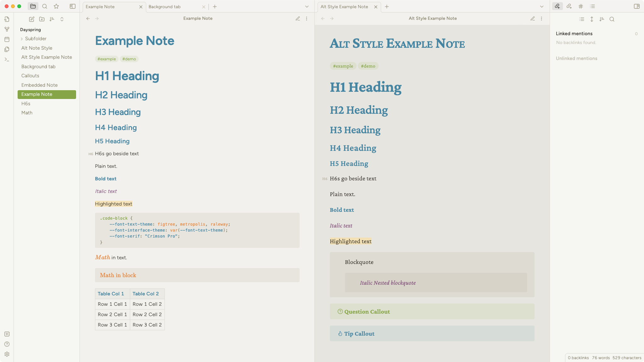The height and width of the screenshot is (362, 644).
Task: Click the 0 backlinks status bar item
Action: [578, 358]
